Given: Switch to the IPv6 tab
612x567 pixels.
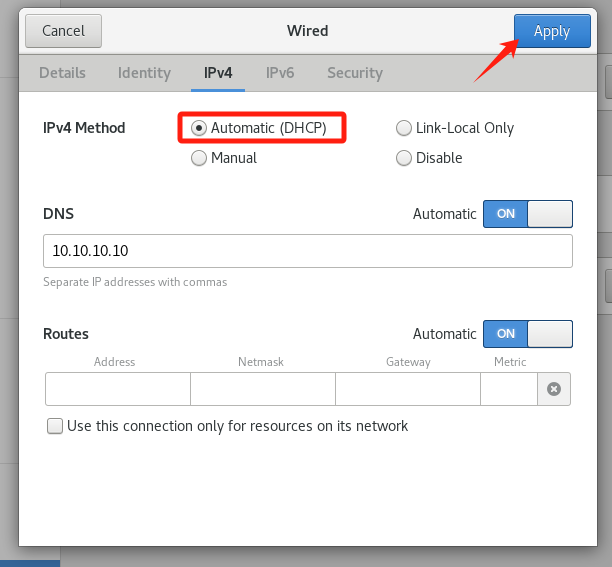Looking at the screenshot, I should [x=279, y=73].
